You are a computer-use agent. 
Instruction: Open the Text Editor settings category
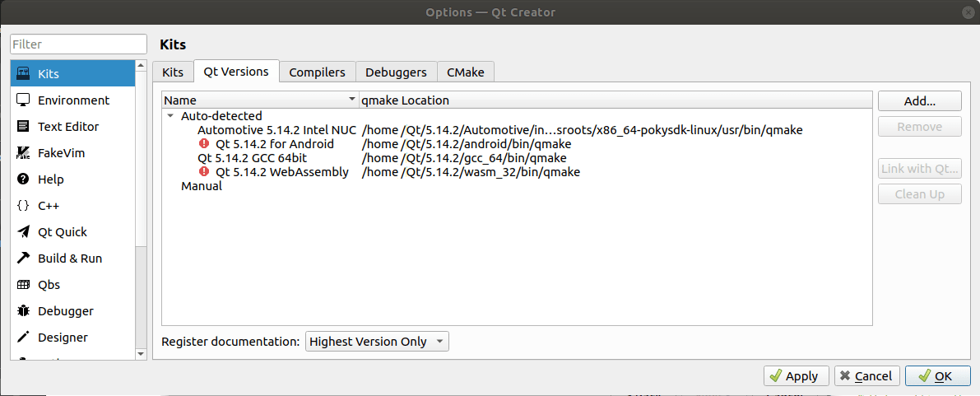[67, 127]
